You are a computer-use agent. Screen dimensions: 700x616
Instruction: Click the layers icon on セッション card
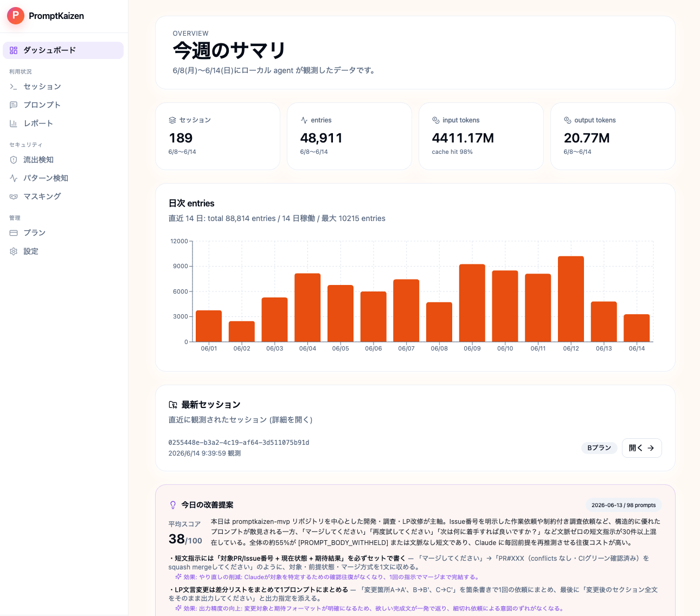172,120
